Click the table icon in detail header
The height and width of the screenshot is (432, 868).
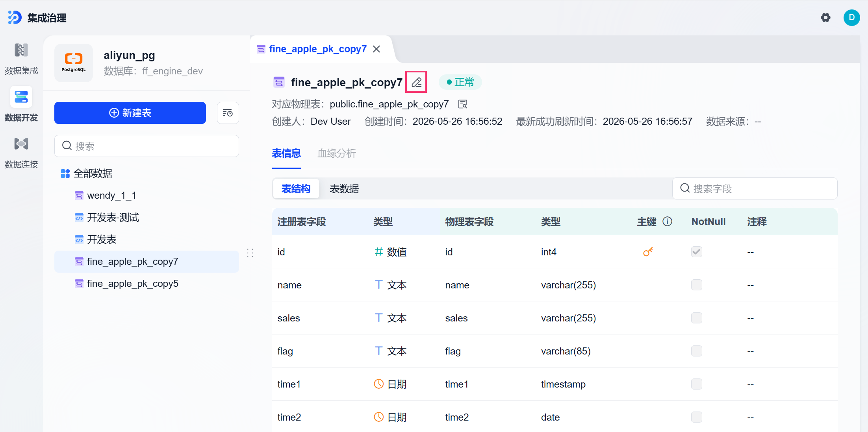(279, 82)
